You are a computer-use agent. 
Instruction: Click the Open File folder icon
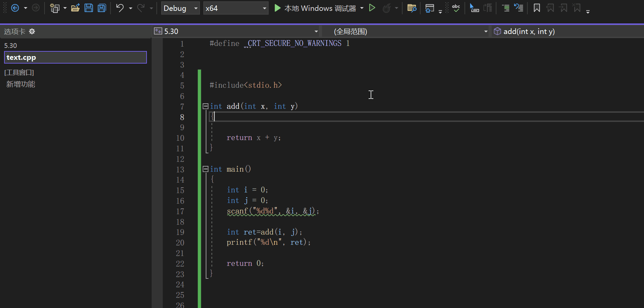click(75, 8)
